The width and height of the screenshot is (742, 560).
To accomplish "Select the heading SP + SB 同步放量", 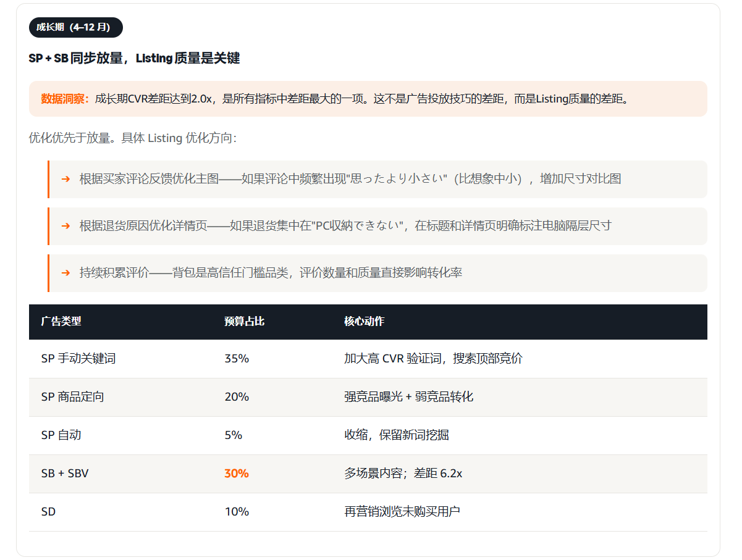I will [75, 58].
